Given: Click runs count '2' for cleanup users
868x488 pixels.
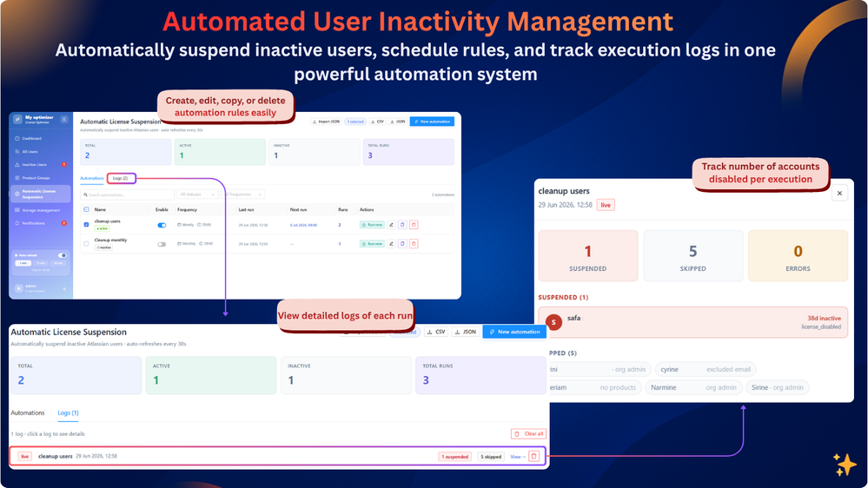Looking at the screenshot, I should click(340, 225).
